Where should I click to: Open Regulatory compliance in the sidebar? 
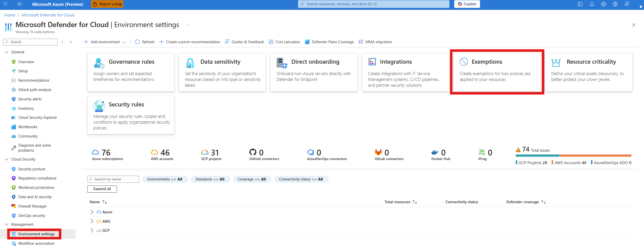[x=37, y=178]
